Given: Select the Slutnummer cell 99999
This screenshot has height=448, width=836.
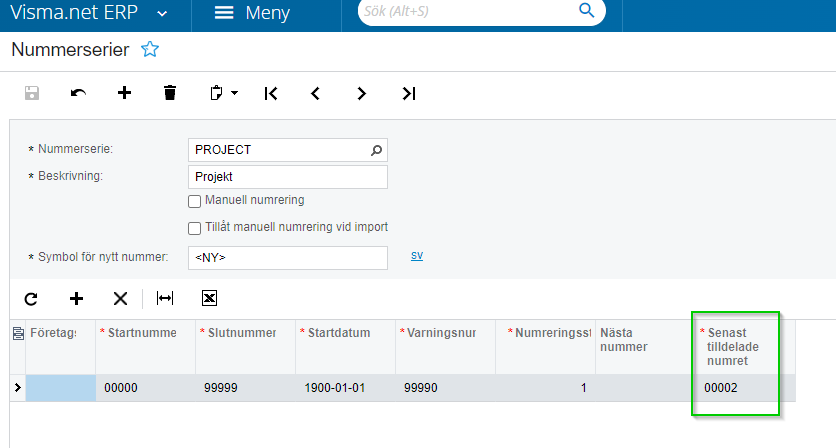Looking at the screenshot, I should [245, 388].
